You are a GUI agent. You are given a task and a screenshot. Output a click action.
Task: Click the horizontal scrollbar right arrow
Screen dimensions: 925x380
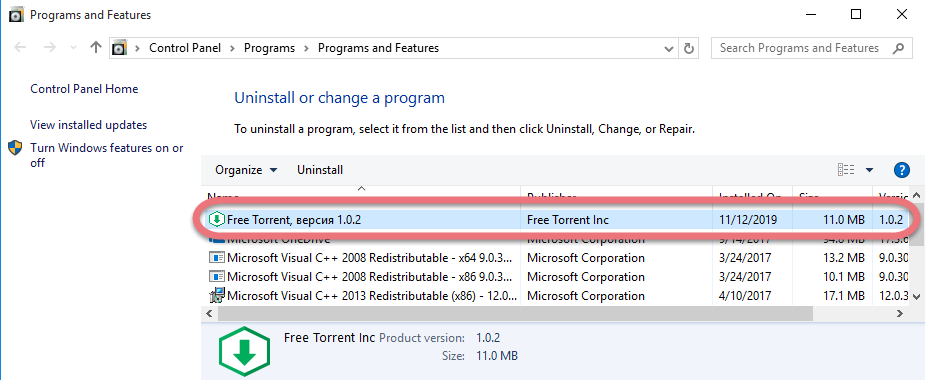pos(900,314)
